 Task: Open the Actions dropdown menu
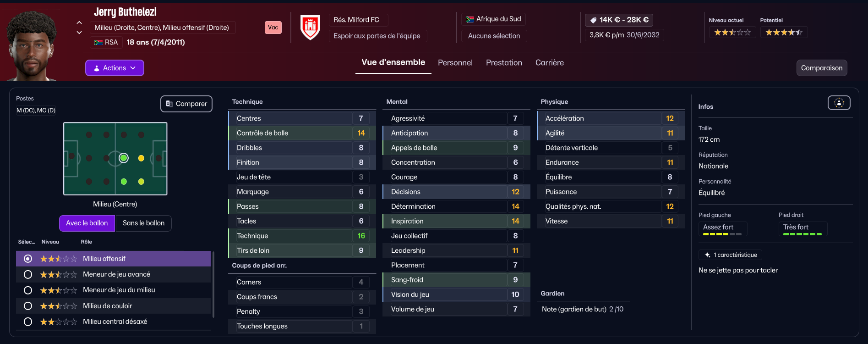(115, 68)
